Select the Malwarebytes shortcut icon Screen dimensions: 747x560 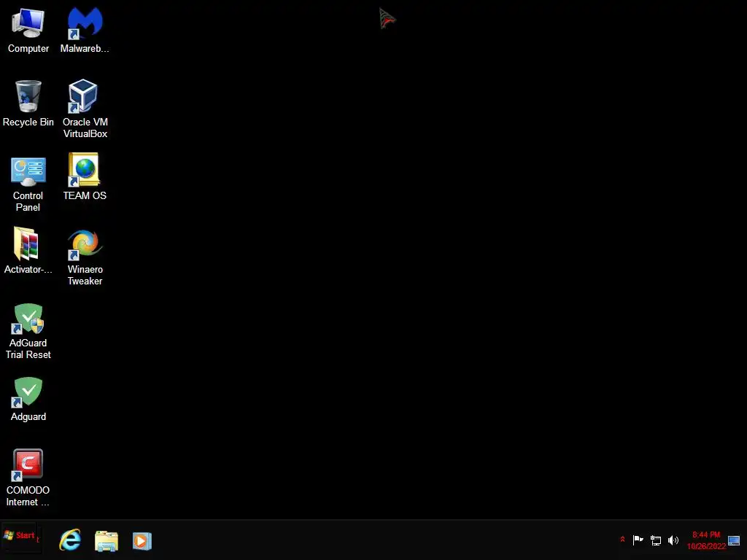(x=85, y=30)
